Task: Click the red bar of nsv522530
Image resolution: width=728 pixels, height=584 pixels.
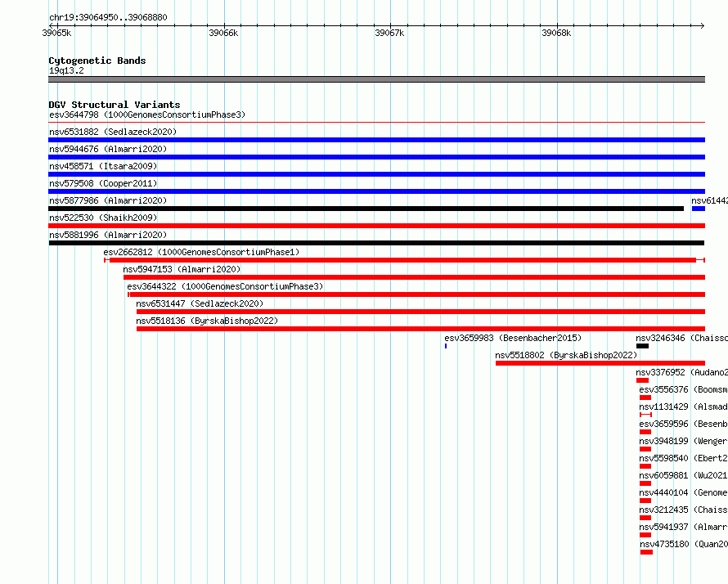Action: click(376, 226)
